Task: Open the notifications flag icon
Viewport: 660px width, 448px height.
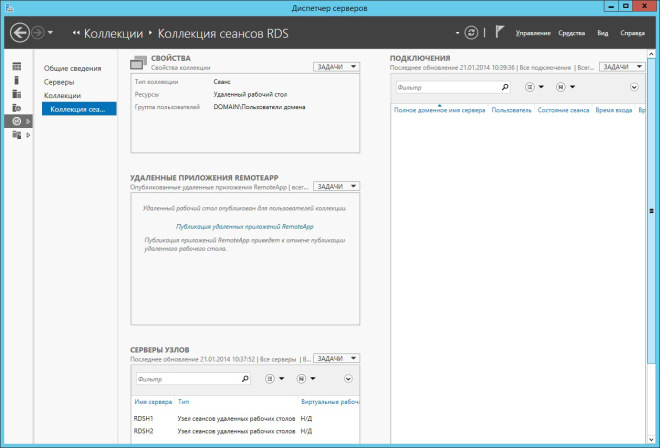Action: tap(499, 33)
